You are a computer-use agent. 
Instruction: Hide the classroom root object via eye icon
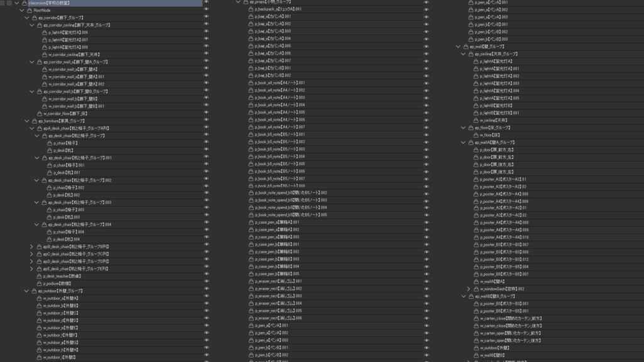point(206,3)
